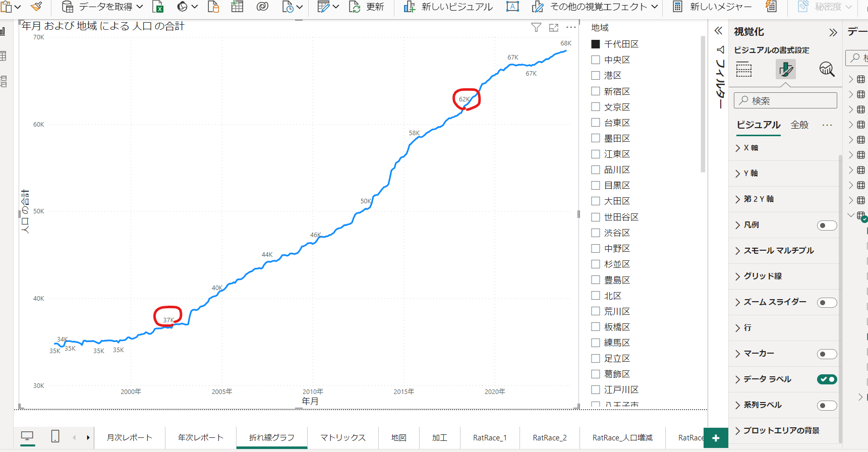Check the 新宿区 checkbox in slicer
The height and width of the screenshot is (452, 868).
(x=596, y=91)
